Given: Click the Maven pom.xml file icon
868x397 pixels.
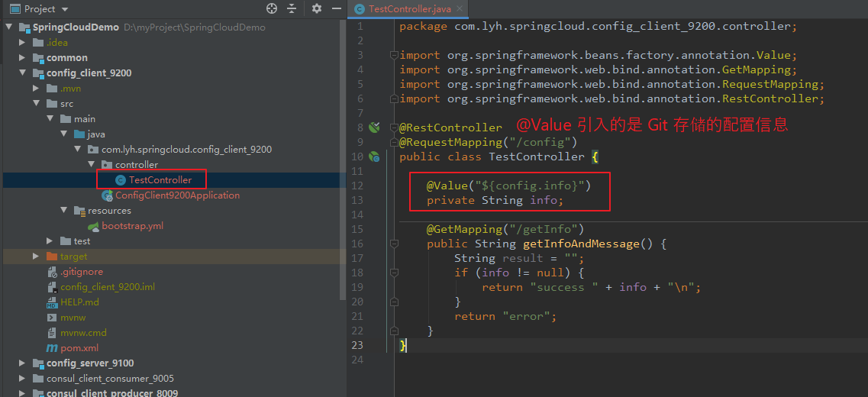Looking at the screenshot, I should (51, 348).
